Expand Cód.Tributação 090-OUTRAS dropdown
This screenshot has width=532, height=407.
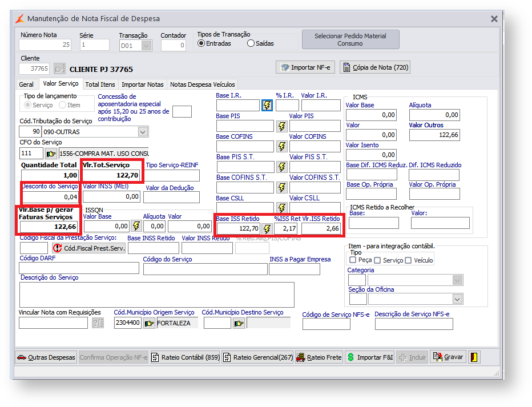click(x=143, y=132)
